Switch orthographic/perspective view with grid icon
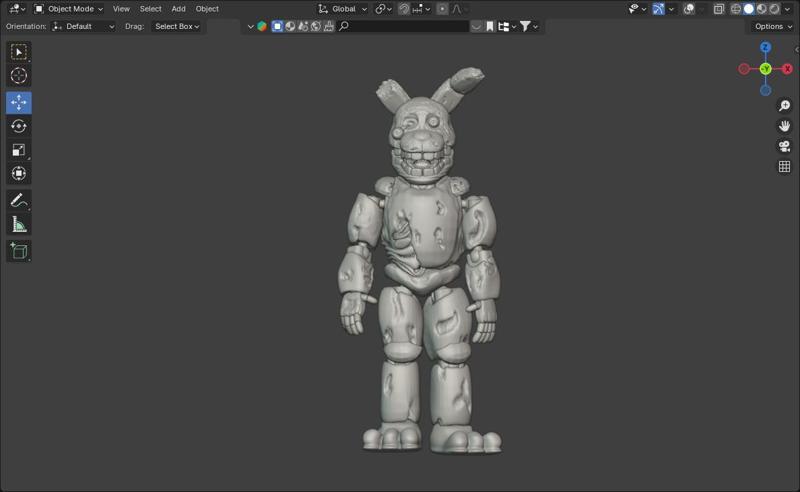 click(785, 167)
